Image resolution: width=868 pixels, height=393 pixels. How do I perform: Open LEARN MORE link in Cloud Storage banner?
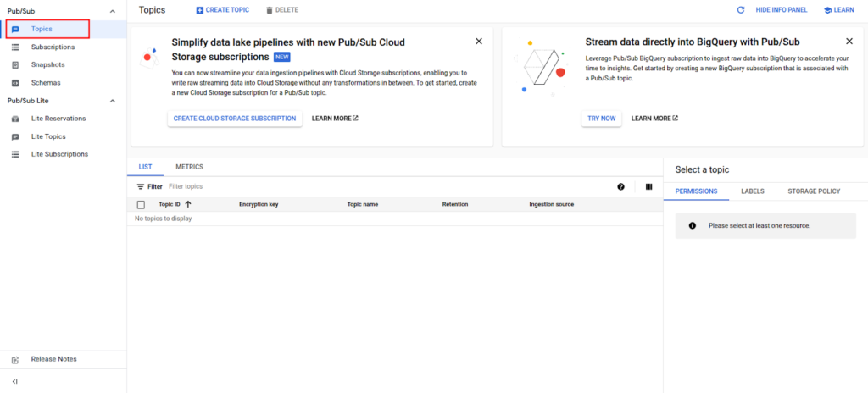click(335, 119)
